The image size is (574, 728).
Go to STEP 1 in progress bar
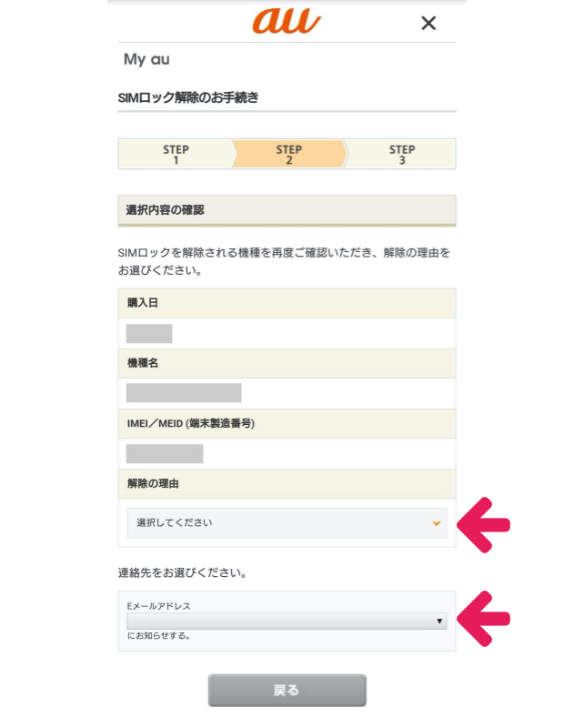pyautogui.click(x=176, y=155)
